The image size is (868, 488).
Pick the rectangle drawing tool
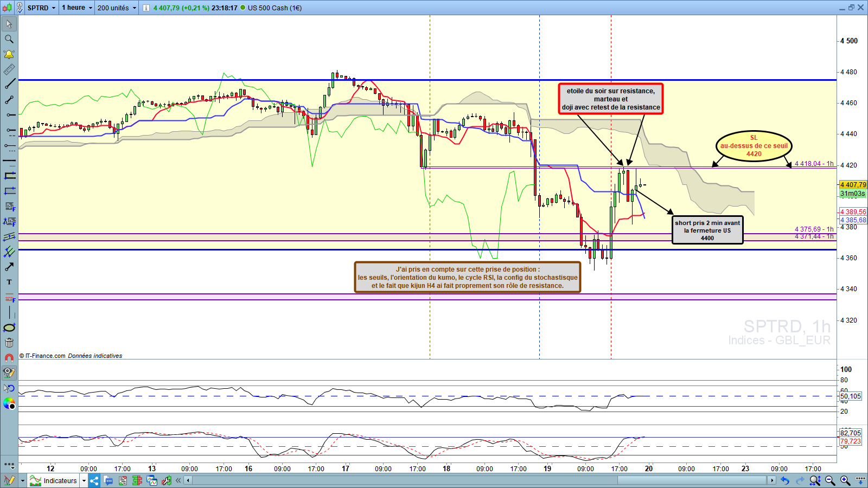coord(9,176)
